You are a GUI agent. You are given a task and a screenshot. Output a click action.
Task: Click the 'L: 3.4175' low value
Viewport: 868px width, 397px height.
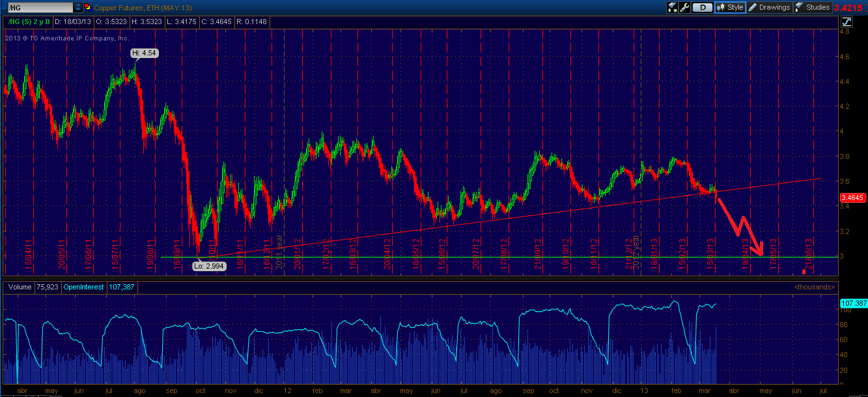182,22
